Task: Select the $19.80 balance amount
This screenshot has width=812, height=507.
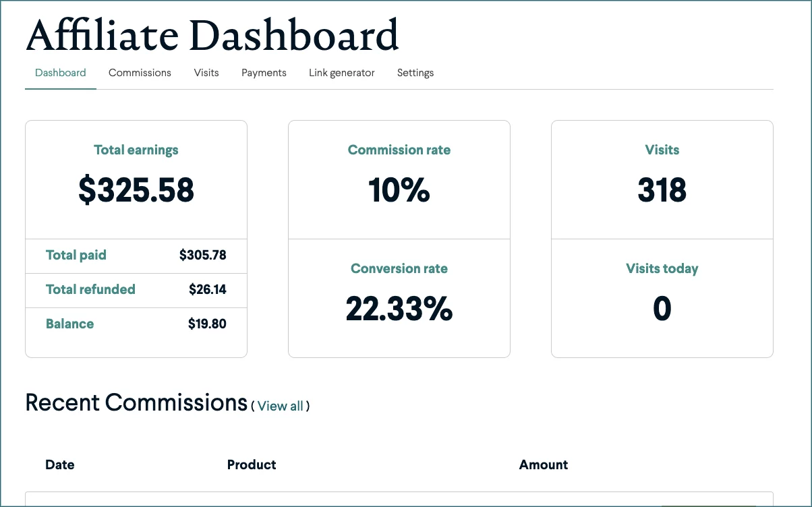Action: 207,324
